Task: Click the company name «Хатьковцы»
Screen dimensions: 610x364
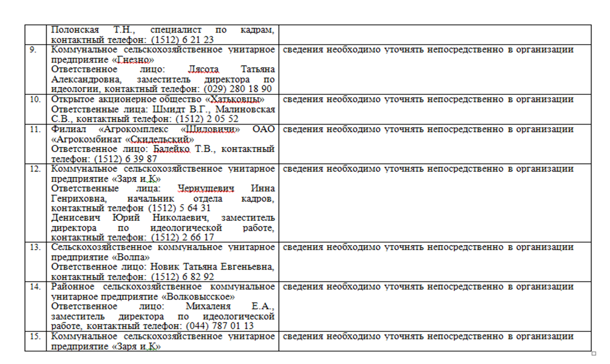Action: pyautogui.click(x=235, y=100)
